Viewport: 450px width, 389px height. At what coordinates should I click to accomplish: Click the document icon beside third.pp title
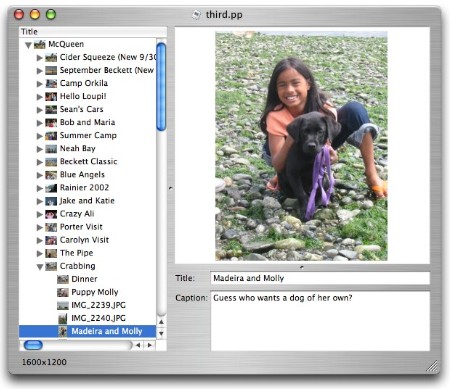click(197, 15)
